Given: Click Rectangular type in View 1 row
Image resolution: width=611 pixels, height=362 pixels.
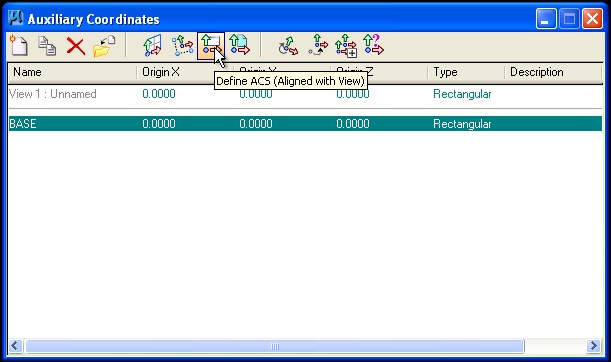Looking at the screenshot, I should 462,94.
